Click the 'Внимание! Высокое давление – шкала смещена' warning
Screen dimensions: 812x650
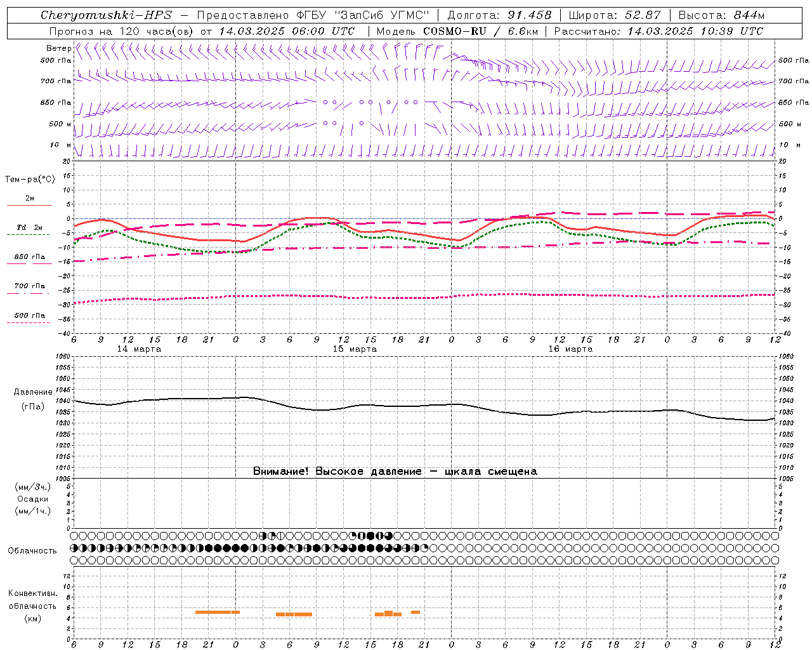point(395,472)
